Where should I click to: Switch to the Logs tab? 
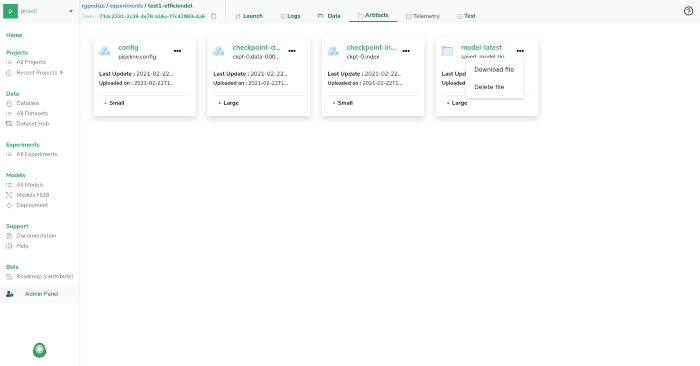(x=290, y=16)
